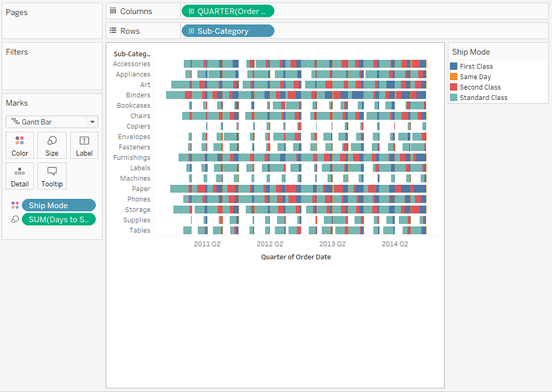Viewport: 552px width, 392px height.
Task: Click the Same Day legend color swatch
Action: coord(454,76)
